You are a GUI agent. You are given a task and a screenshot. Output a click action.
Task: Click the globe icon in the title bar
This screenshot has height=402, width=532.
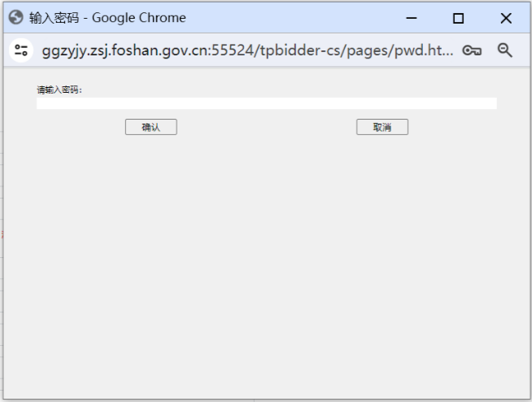click(x=15, y=17)
